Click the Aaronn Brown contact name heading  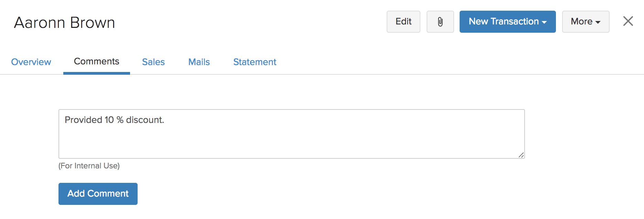pyautogui.click(x=64, y=23)
